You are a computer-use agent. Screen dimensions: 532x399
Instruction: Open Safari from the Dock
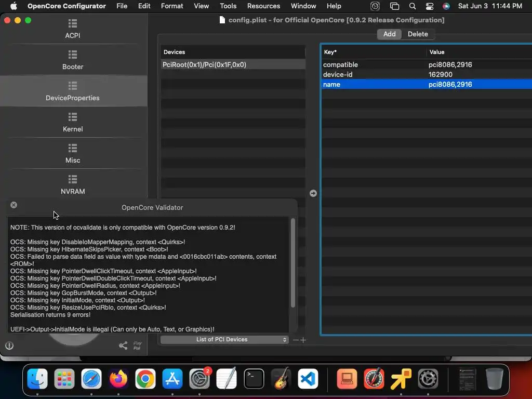click(x=91, y=378)
